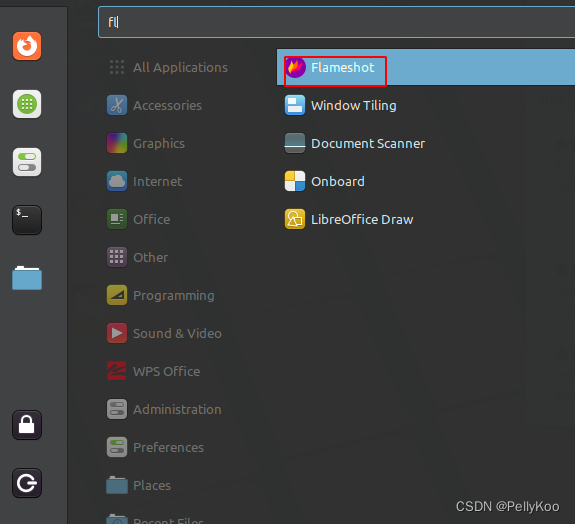
Task: Click the Internet cloud icon
Action: pyautogui.click(x=117, y=181)
